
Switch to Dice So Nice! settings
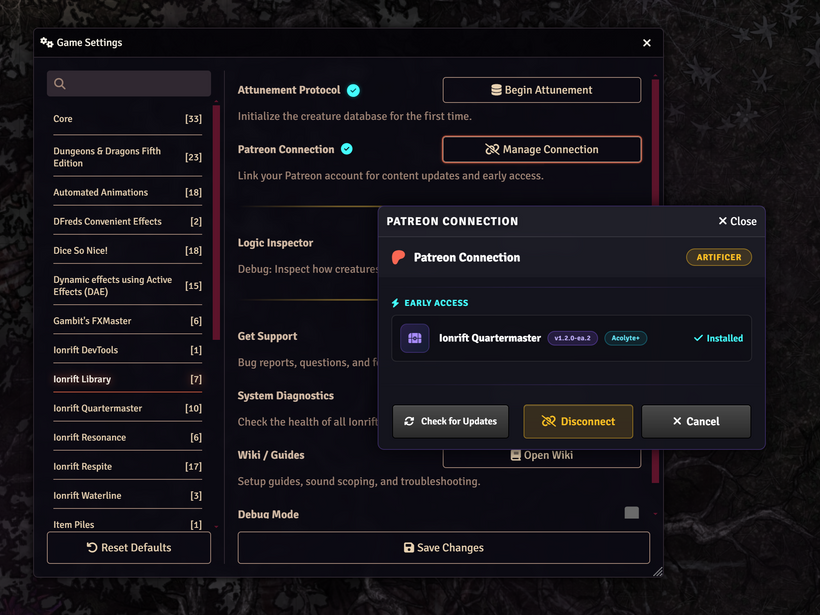point(127,251)
